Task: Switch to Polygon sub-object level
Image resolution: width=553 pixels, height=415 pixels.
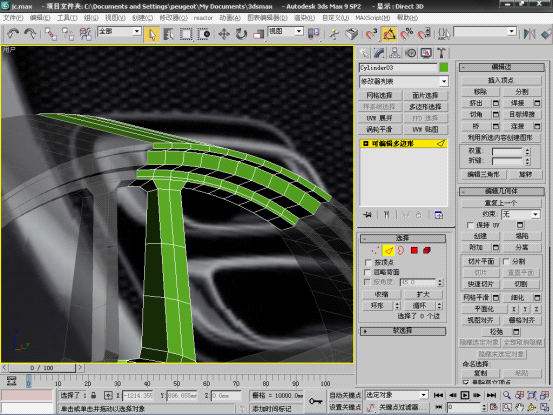Action: [x=414, y=250]
